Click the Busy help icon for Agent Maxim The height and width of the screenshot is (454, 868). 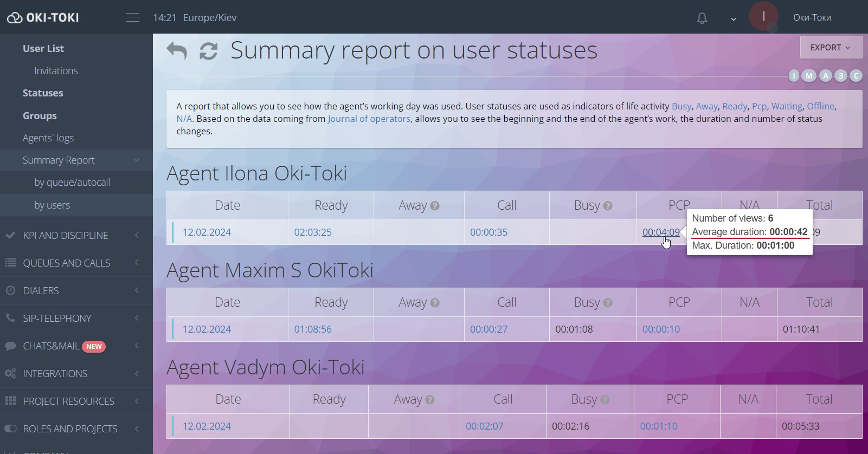pyautogui.click(x=608, y=303)
